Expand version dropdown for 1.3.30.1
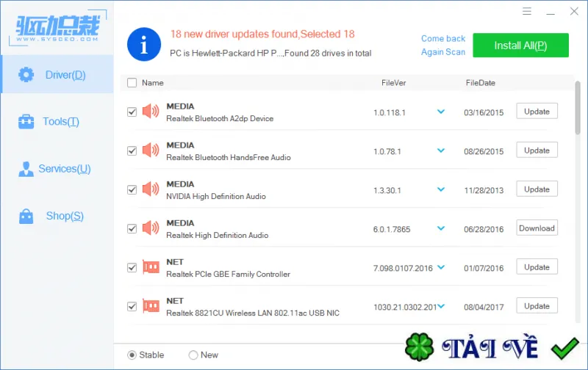588x370 pixels. coord(441,189)
